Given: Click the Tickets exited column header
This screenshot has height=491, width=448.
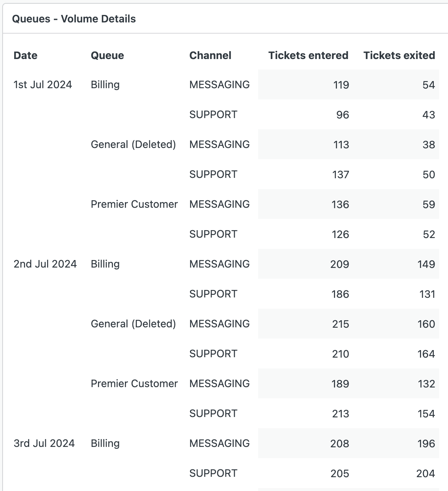Looking at the screenshot, I should click(399, 55).
